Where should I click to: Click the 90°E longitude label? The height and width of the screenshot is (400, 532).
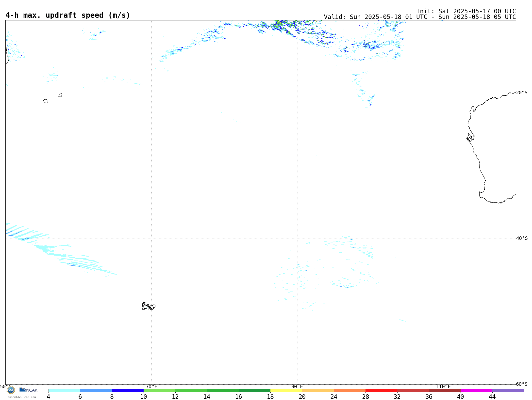[x=297, y=386]
